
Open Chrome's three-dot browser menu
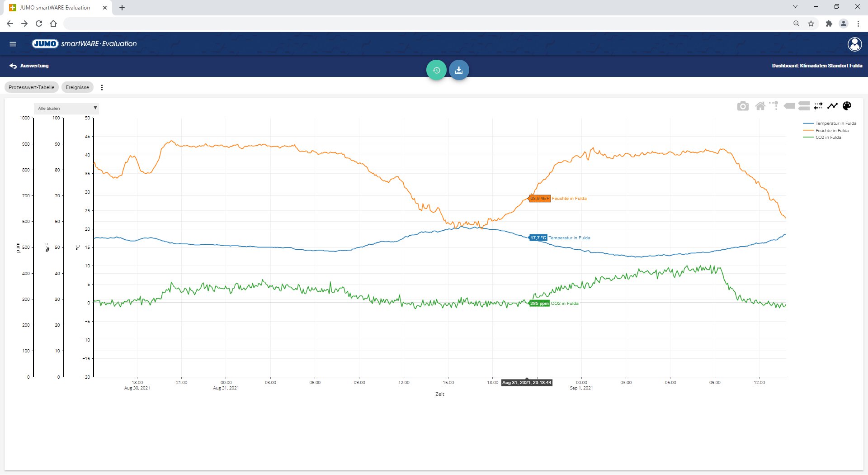tap(858, 24)
